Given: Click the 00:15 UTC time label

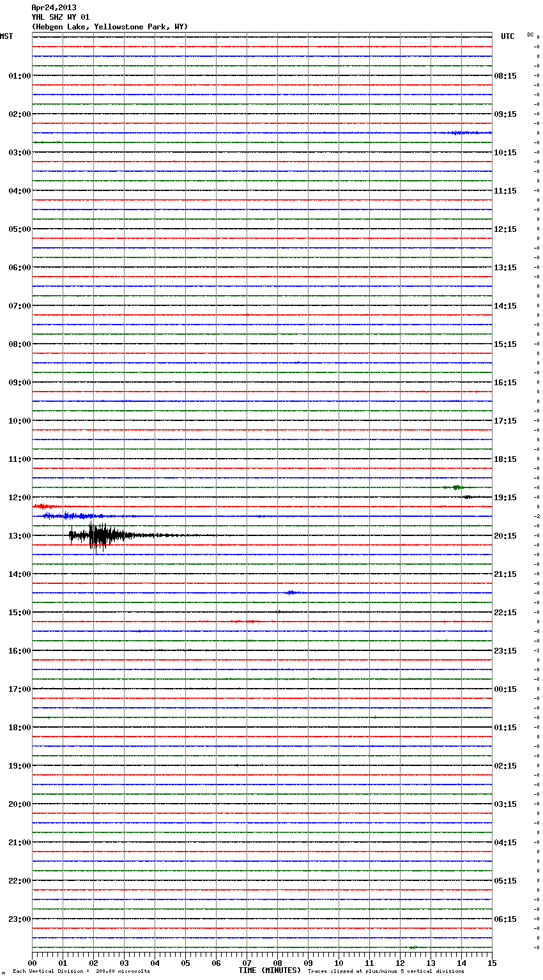Looking at the screenshot, I should [x=505, y=689].
